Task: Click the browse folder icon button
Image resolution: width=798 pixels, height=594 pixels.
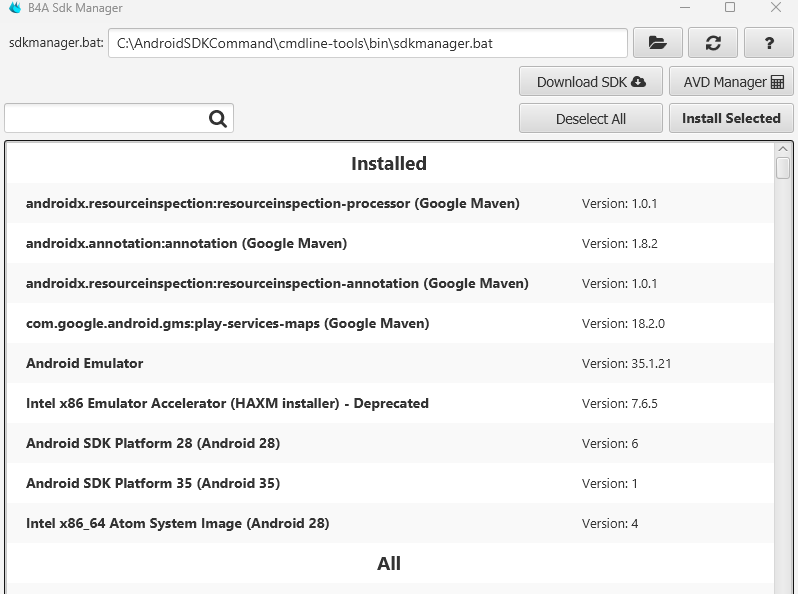Action: click(657, 43)
